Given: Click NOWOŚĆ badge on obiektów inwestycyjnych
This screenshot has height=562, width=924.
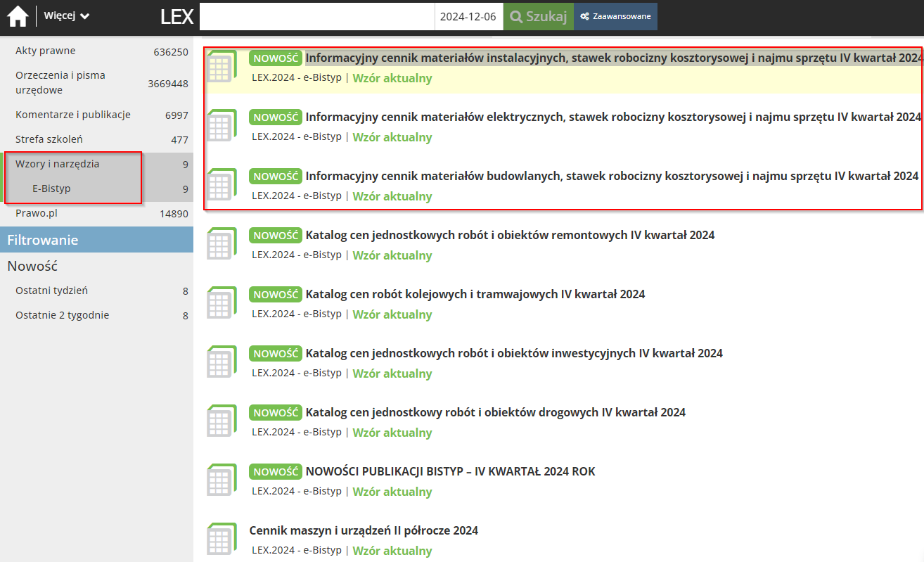Looking at the screenshot, I should pyautogui.click(x=276, y=353).
